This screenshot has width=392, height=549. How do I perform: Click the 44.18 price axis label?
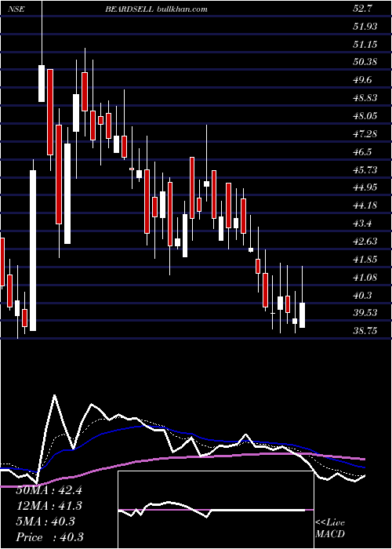click(365, 205)
